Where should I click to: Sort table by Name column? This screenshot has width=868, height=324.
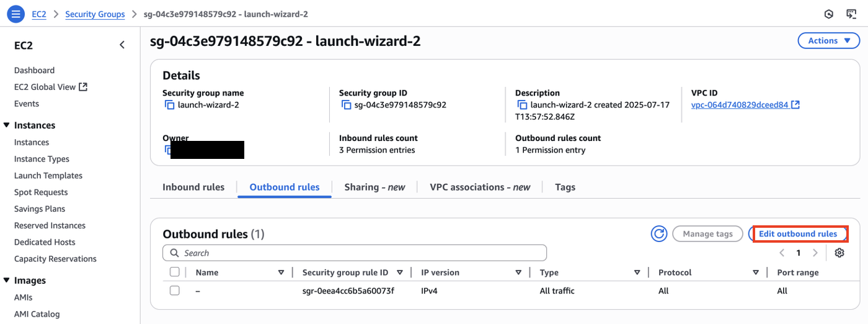pyautogui.click(x=281, y=272)
